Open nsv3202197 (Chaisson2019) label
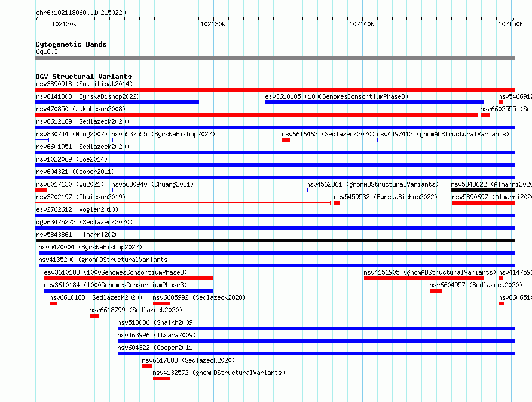This screenshot has height=402, width=532. pos(81,197)
